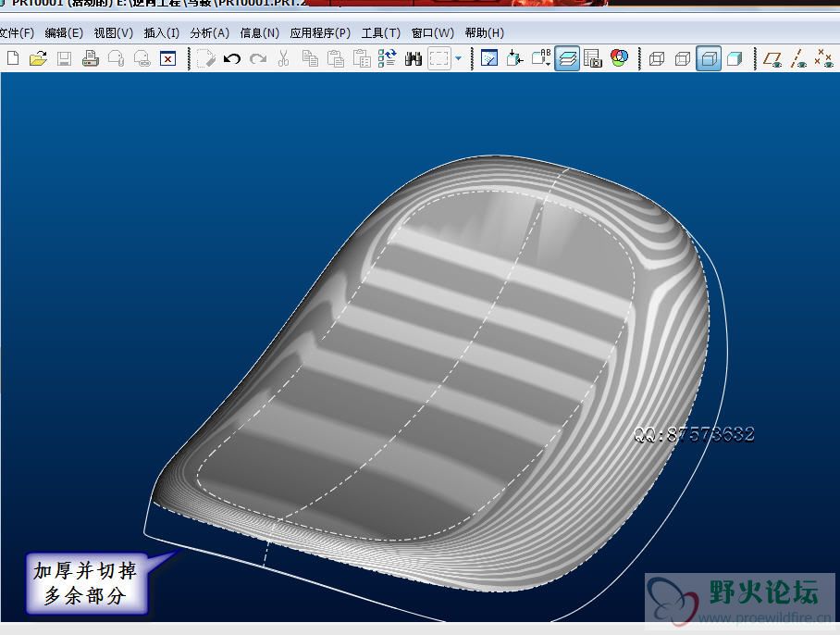Image resolution: width=840 pixels, height=635 pixels.
Task: Click the Print icon
Action: click(90, 58)
